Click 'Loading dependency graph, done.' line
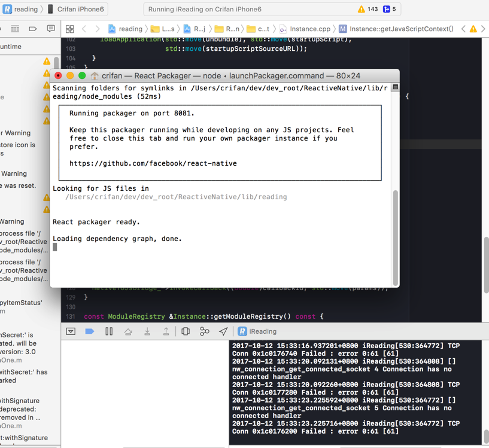Viewport: 489px width, 448px height. point(117,239)
